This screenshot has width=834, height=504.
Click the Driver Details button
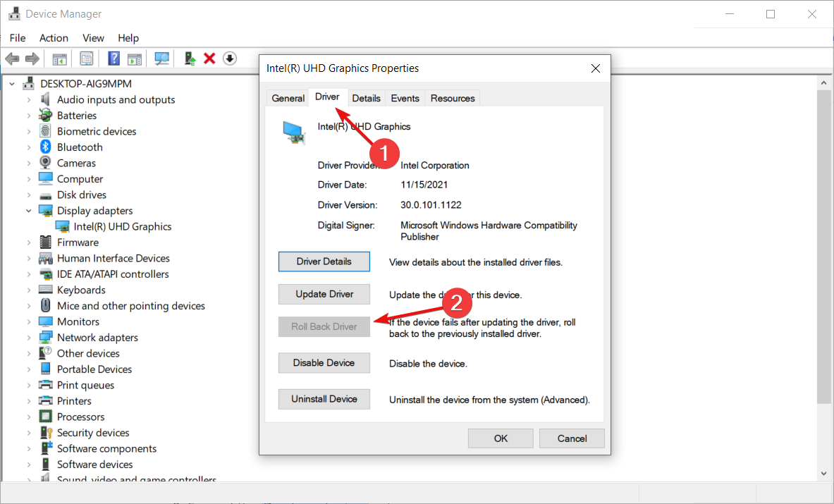pos(324,262)
